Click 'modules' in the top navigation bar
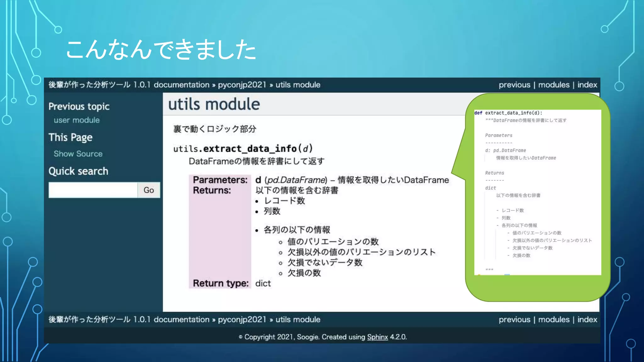 coord(554,85)
